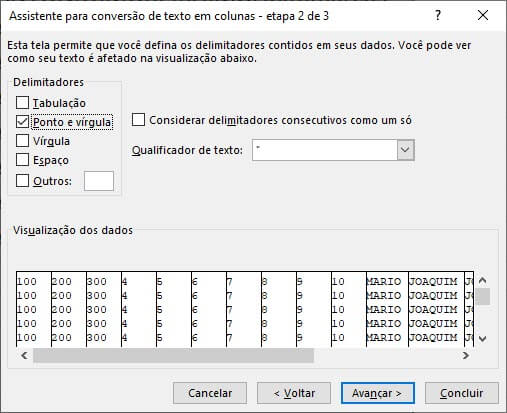Enable the Outros delimiter checkbox
Viewport: 507px width, 413px height.
click(x=22, y=181)
